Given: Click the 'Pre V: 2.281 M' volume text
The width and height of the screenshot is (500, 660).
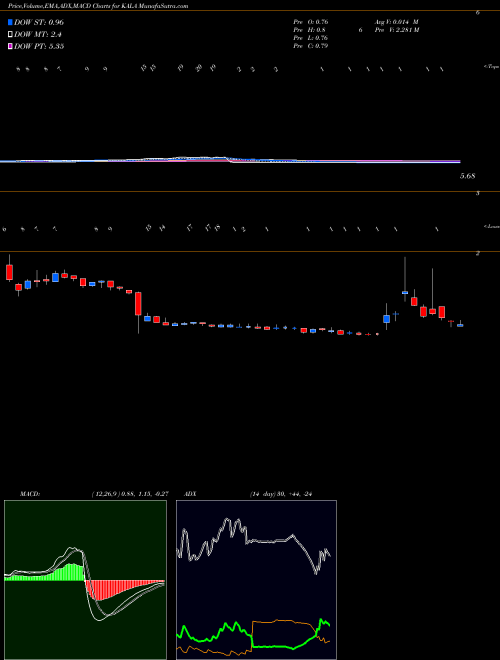Looking at the screenshot, I should (x=396, y=30).
